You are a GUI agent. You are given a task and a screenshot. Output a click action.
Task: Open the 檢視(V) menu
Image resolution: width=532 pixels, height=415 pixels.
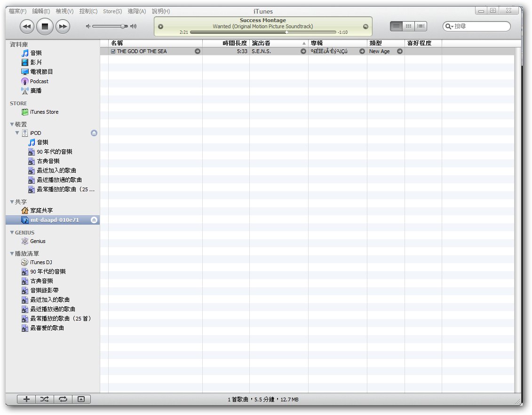[x=64, y=11]
